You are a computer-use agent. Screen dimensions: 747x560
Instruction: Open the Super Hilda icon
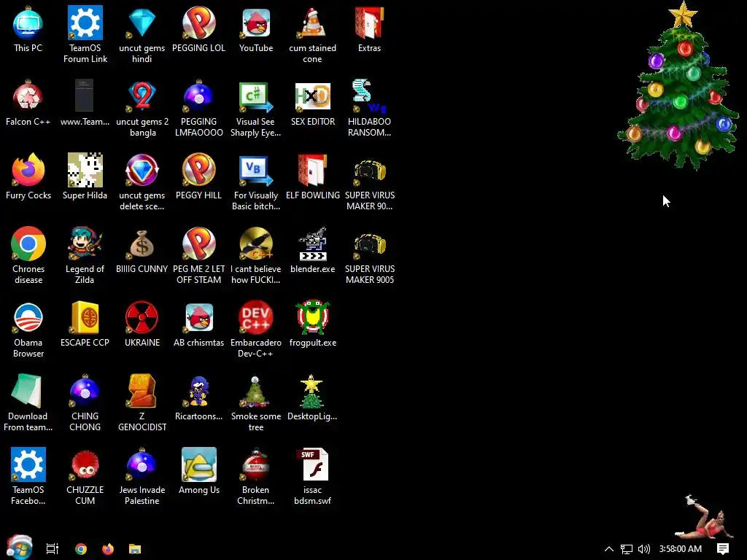click(x=85, y=177)
